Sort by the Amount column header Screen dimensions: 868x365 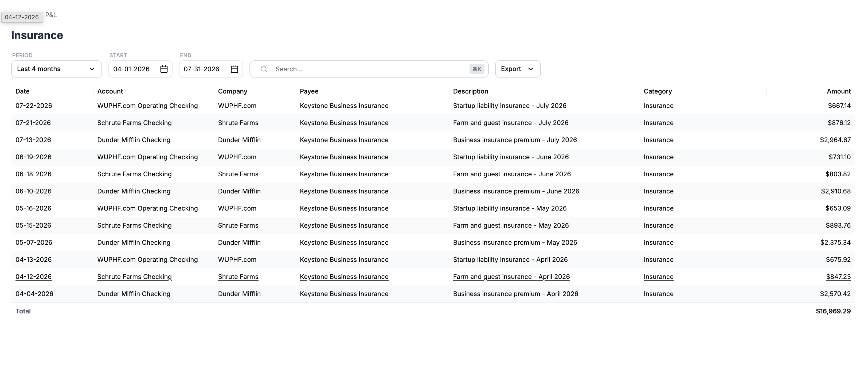[x=839, y=91]
